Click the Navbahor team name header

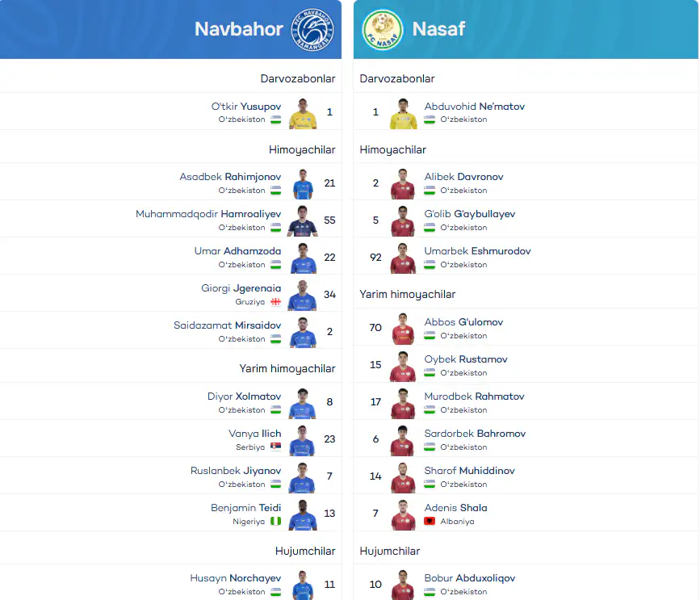[x=239, y=29]
